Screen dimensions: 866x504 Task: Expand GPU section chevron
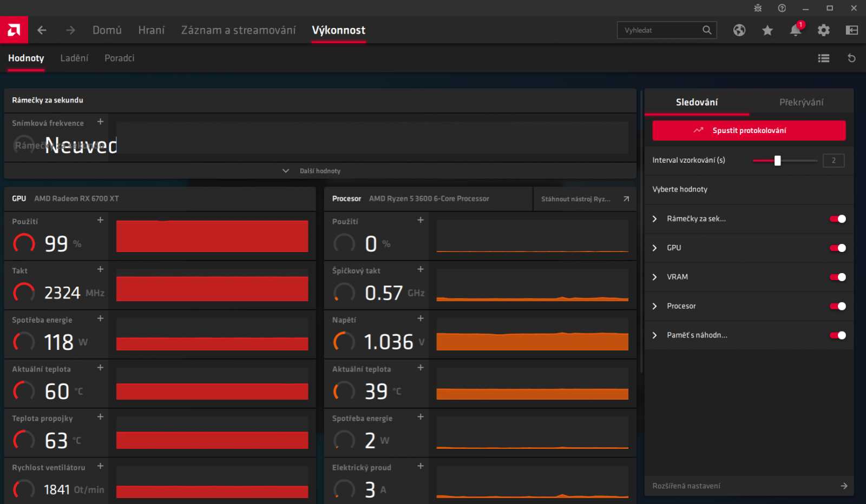click(655, 248)
